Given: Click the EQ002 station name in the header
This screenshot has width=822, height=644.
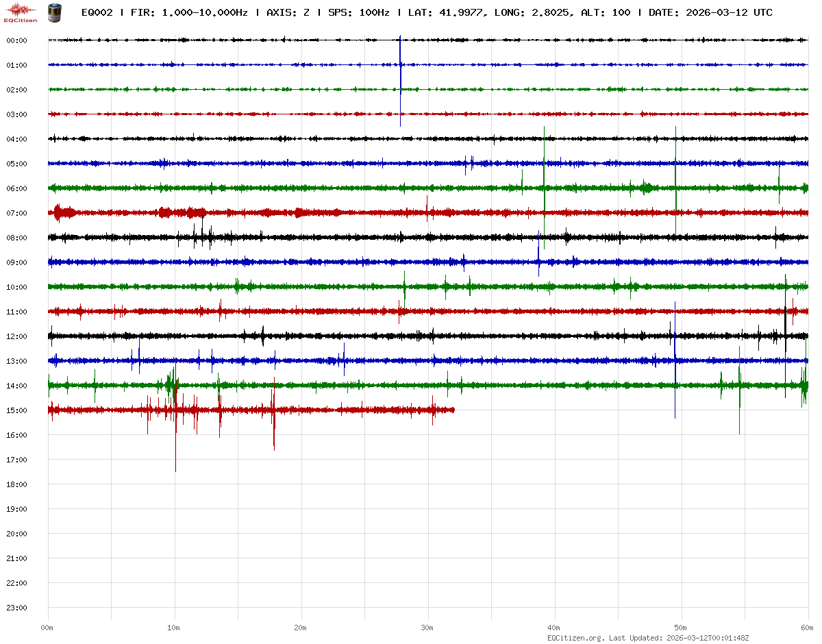Looking at the screenshot, I should click(97, 13).
